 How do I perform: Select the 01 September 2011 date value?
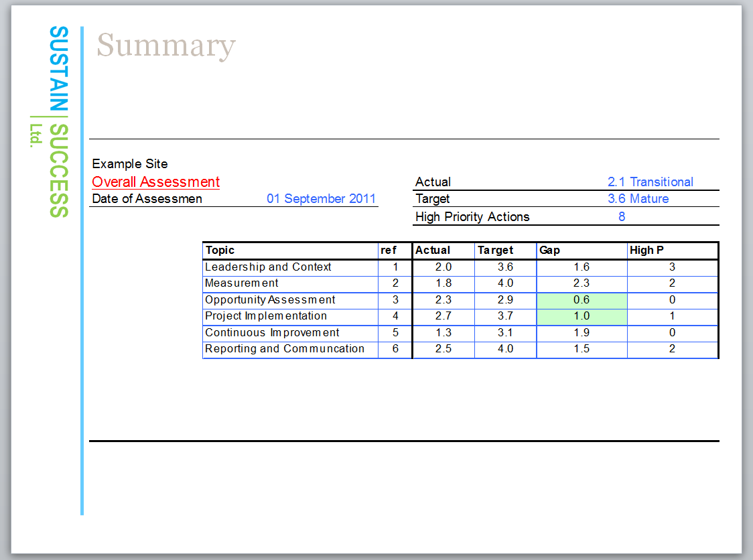pos(321,199)
